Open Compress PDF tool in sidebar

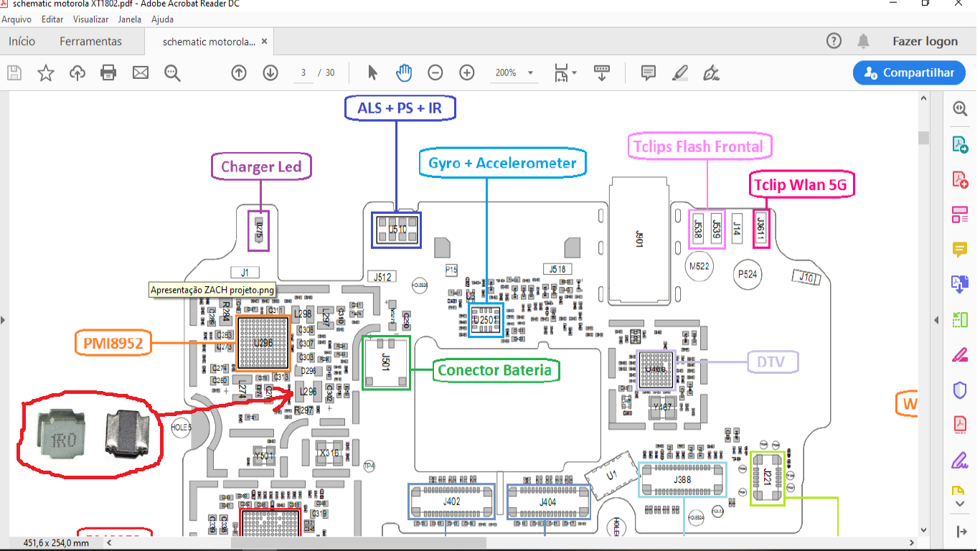[960, 425]
